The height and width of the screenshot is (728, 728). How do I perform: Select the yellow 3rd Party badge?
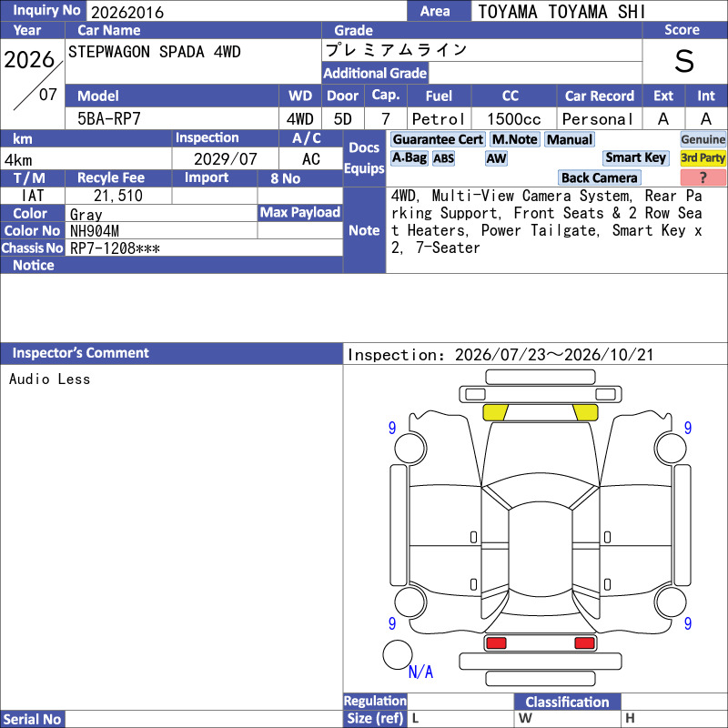(x=703, y=157)
